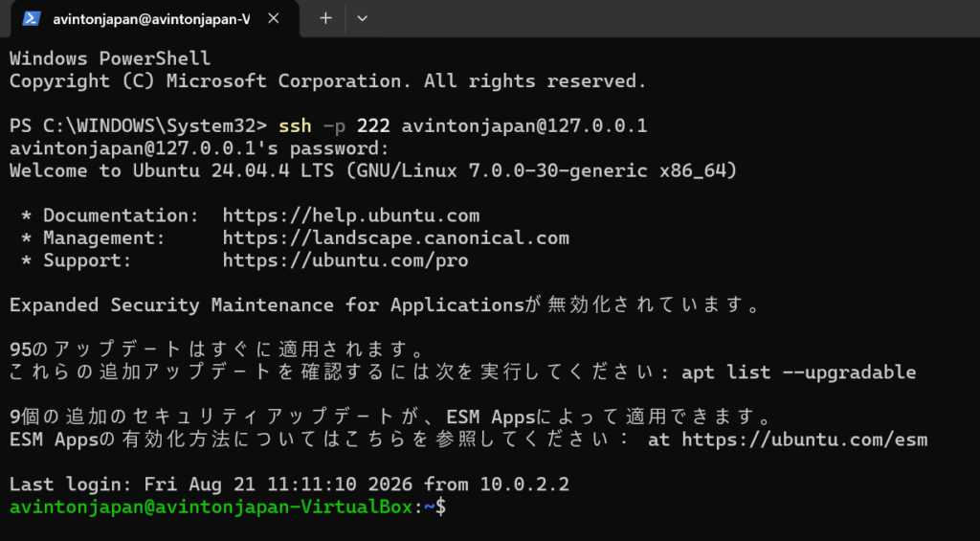Click the text 'Windows PowerShell'
980x541 pixels.
(x=110, y=58)
